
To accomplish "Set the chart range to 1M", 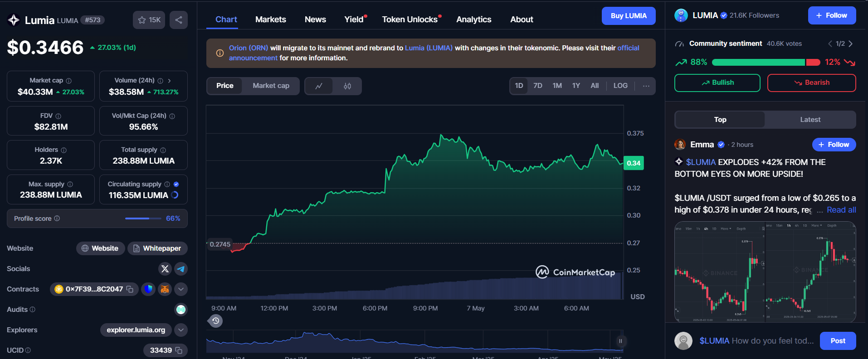I will coord(557,86).
